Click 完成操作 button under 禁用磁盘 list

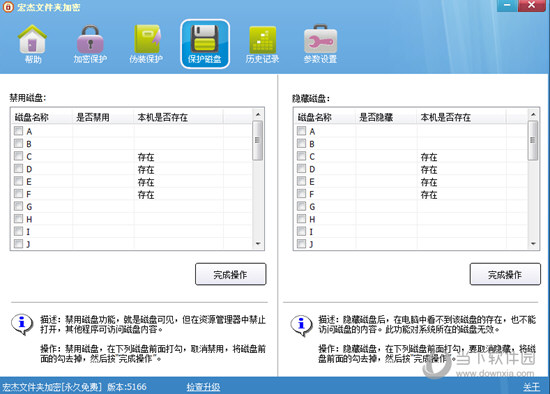pyautogui.click(x=230, y=274)
